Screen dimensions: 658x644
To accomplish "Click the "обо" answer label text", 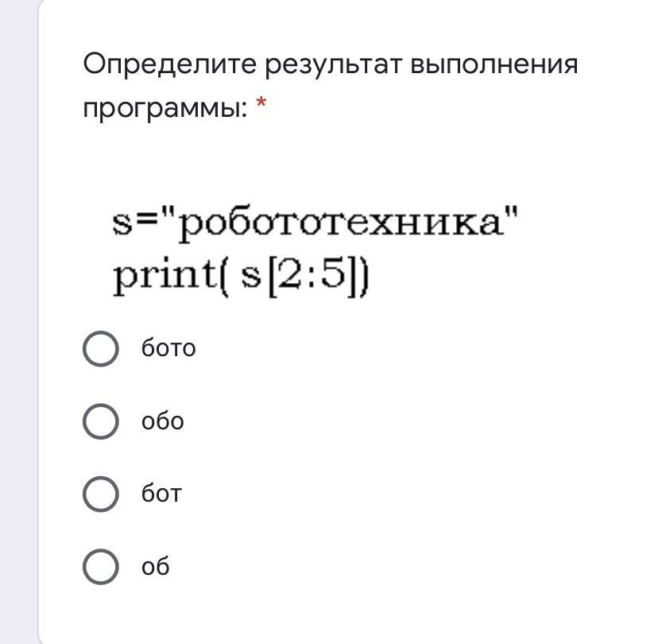I will (162, 421).
